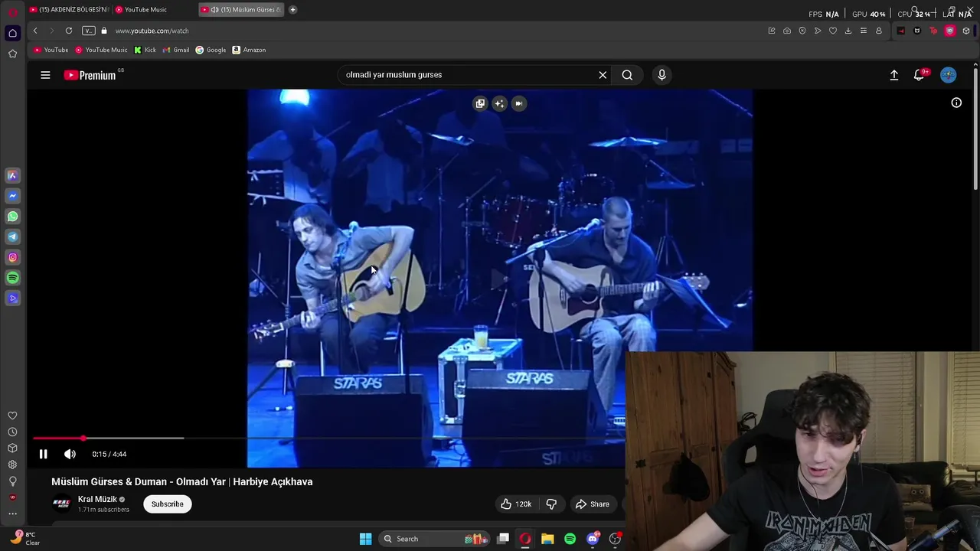980x551 pixels.
Task: Run search with the magnifier button
Action: [x=627, y=75]
